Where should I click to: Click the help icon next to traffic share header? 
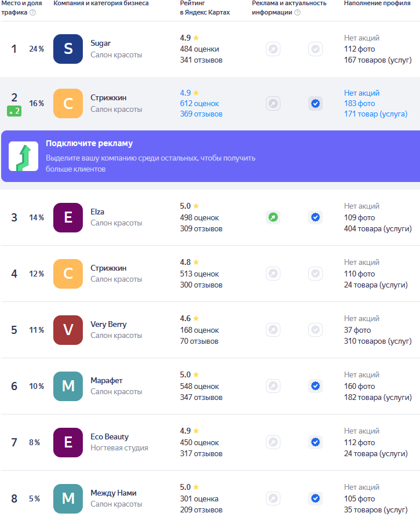pos(32,13)
